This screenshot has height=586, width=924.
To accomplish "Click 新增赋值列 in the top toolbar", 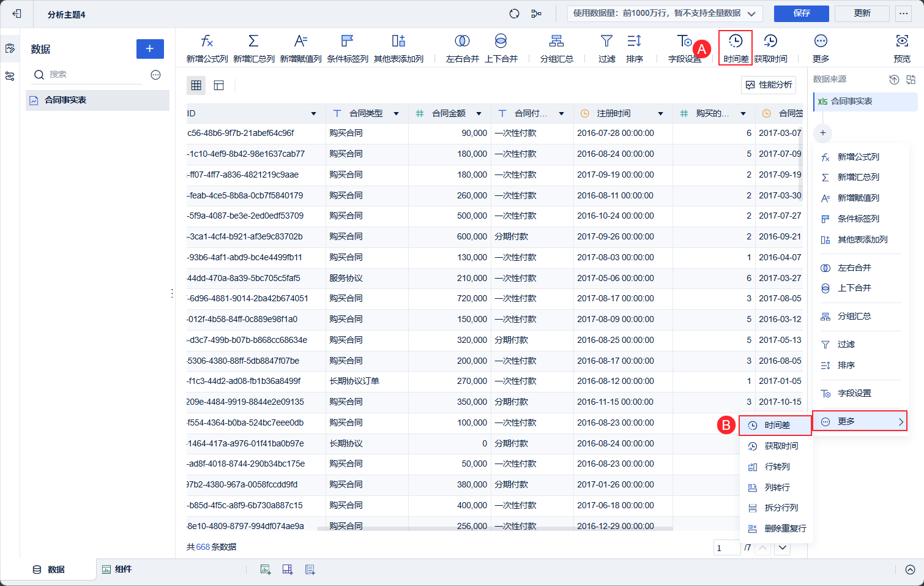I will point(300,48).
